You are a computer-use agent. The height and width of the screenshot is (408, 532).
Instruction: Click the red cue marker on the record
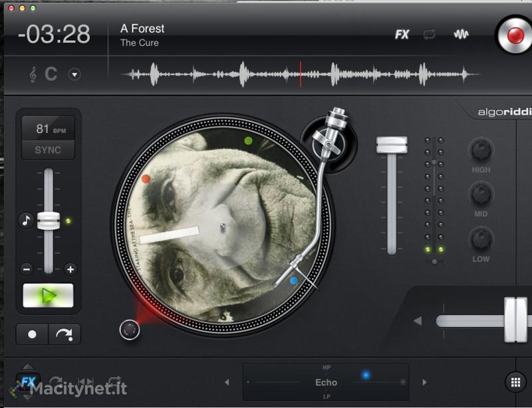point(146,179)
